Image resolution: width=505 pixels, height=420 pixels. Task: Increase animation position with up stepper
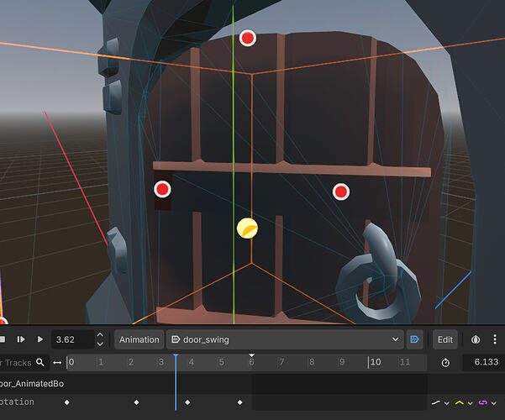pos(100,335)
